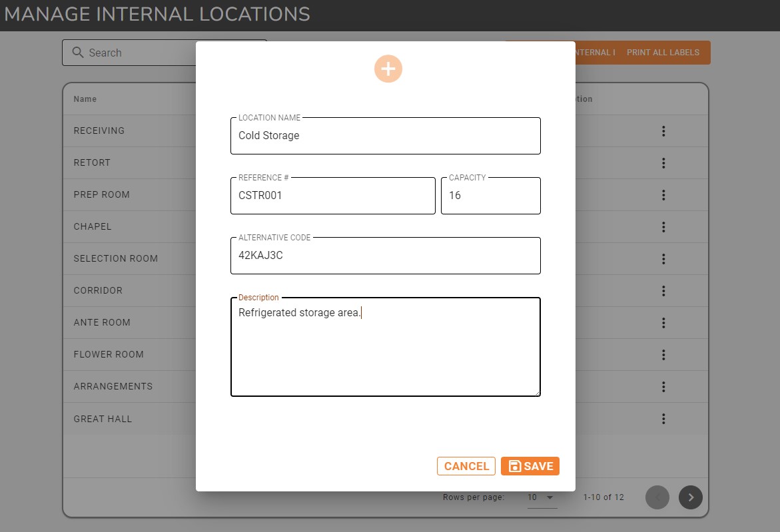The width and height of the screenshot is (780, 532).
Task: Save the Cold Storage location
Action: coord(530,466)
